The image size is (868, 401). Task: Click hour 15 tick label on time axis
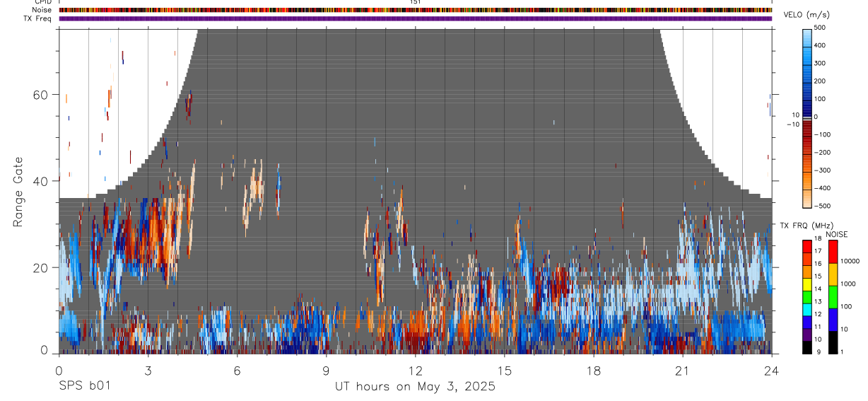click(x=505, y=371)
